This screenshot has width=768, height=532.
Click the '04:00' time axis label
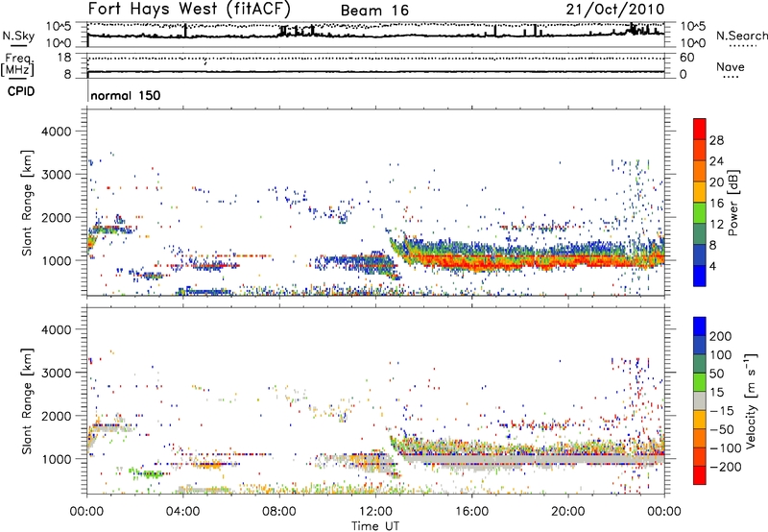(182, 512)
